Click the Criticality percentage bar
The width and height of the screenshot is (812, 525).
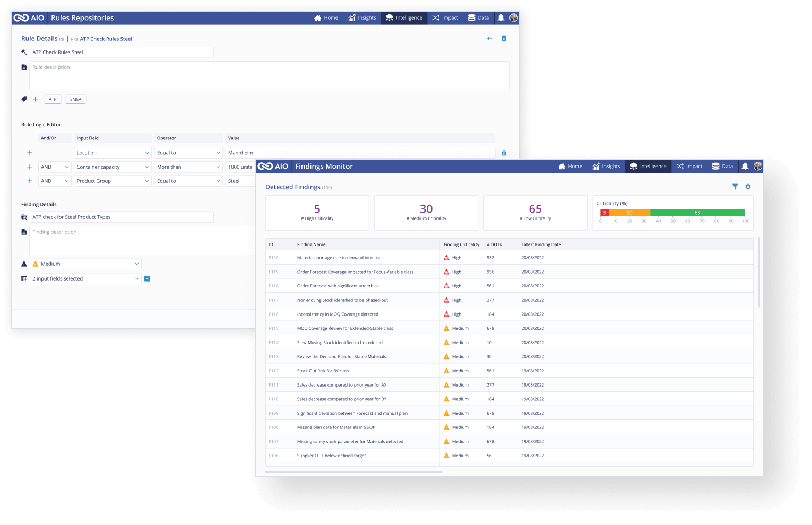coord(673,212)
